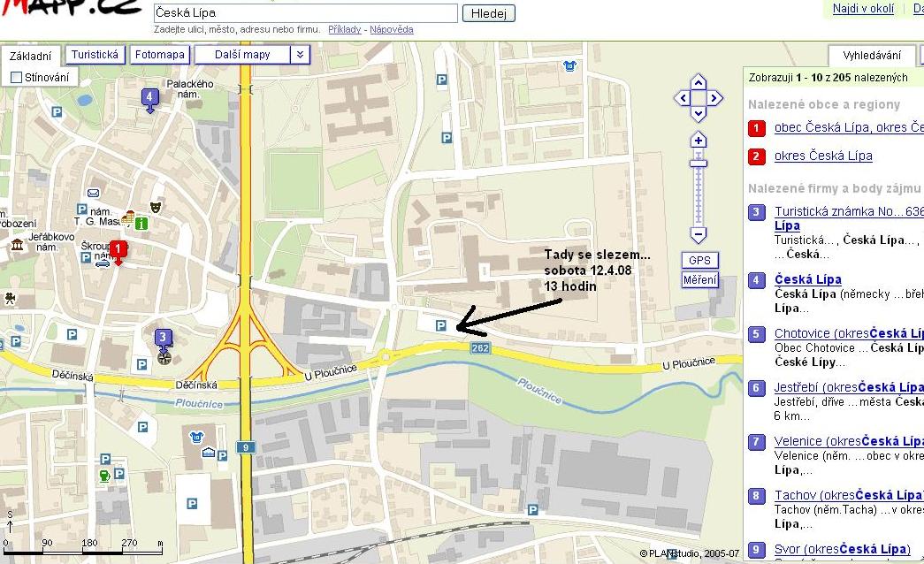Select the blue marker 4 near Palackého nám.

coord(149,98)
